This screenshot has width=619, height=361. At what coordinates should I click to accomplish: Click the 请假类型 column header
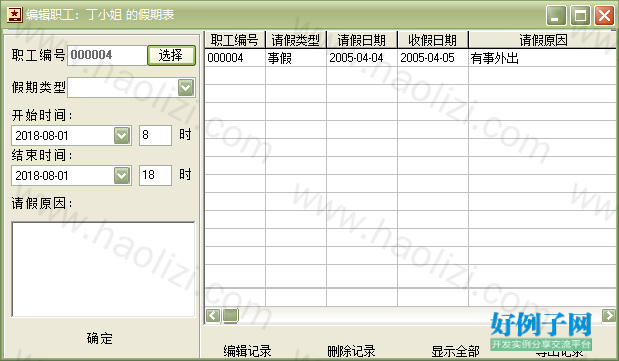[x=296, y=40]
